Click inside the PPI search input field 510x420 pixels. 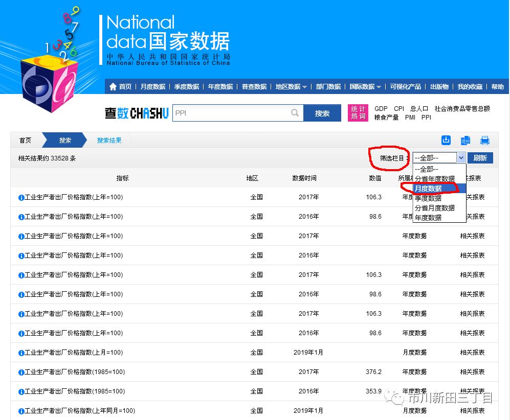pos(230,112)
